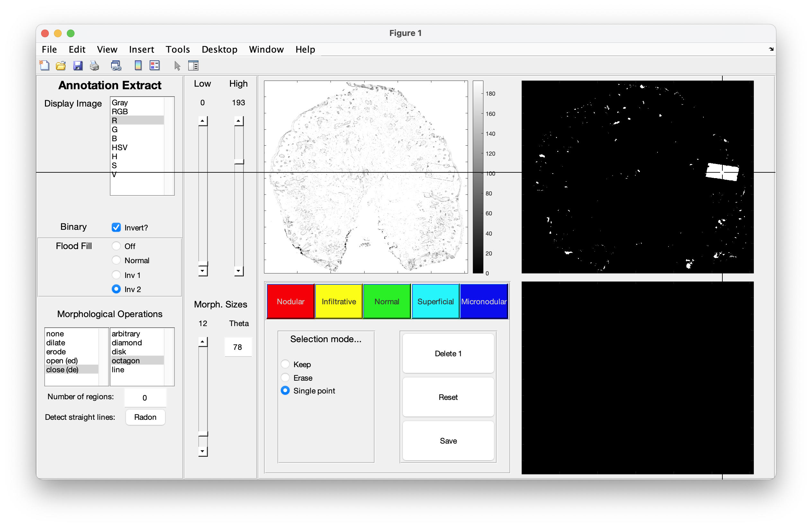
Task: Click the Theta value field
Action: 238,347
